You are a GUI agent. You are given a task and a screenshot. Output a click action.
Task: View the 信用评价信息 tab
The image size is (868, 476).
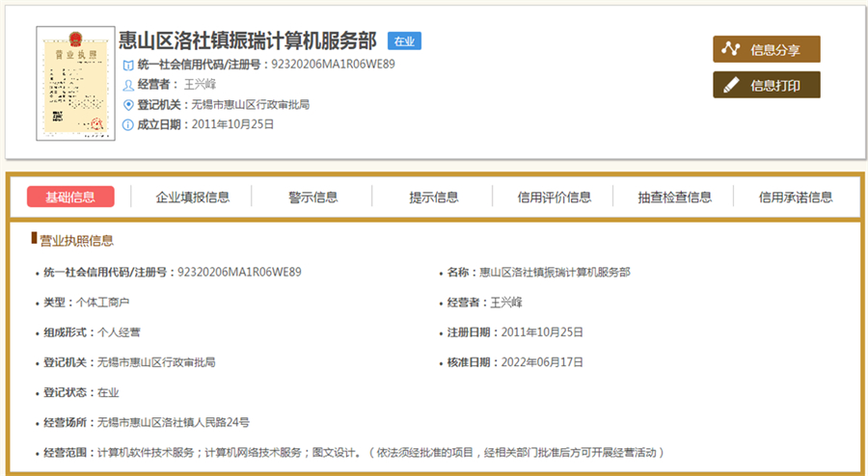point(554,197)
